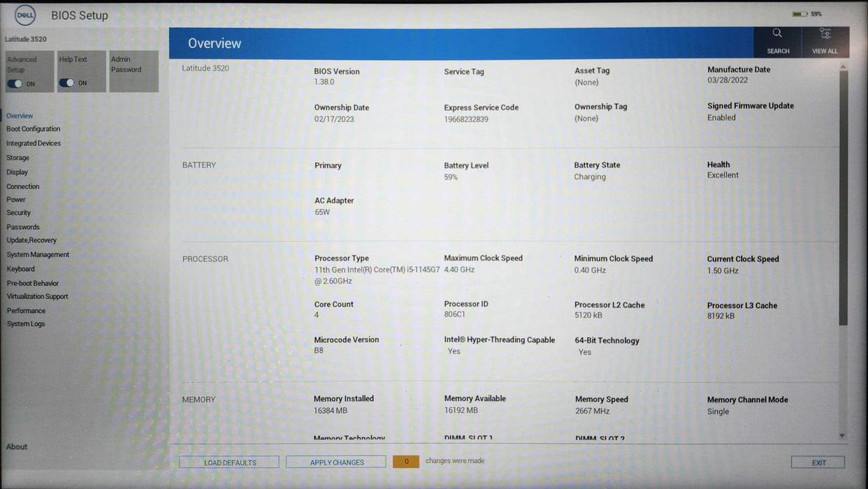Image resolution: width=868 pixels, height=489 pixels.
Task: Open the Storage settings section
Action: 17,157
